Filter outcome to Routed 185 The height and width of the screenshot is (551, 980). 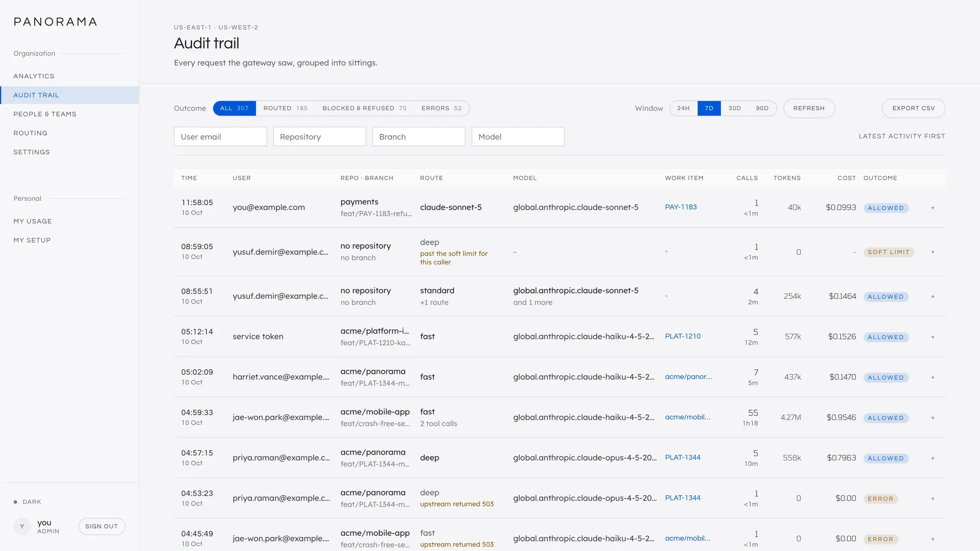pyautogui.click(x=285, y=108)
